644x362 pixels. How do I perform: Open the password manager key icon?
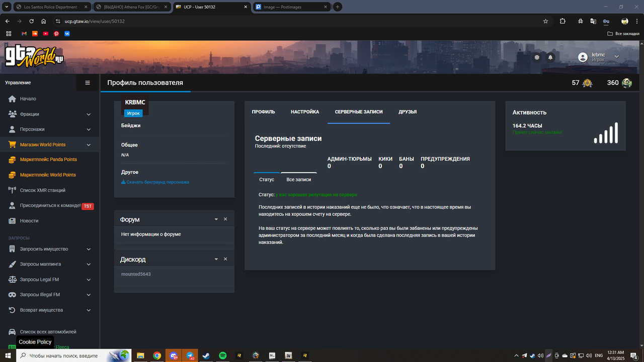click(x=606, y=21)
